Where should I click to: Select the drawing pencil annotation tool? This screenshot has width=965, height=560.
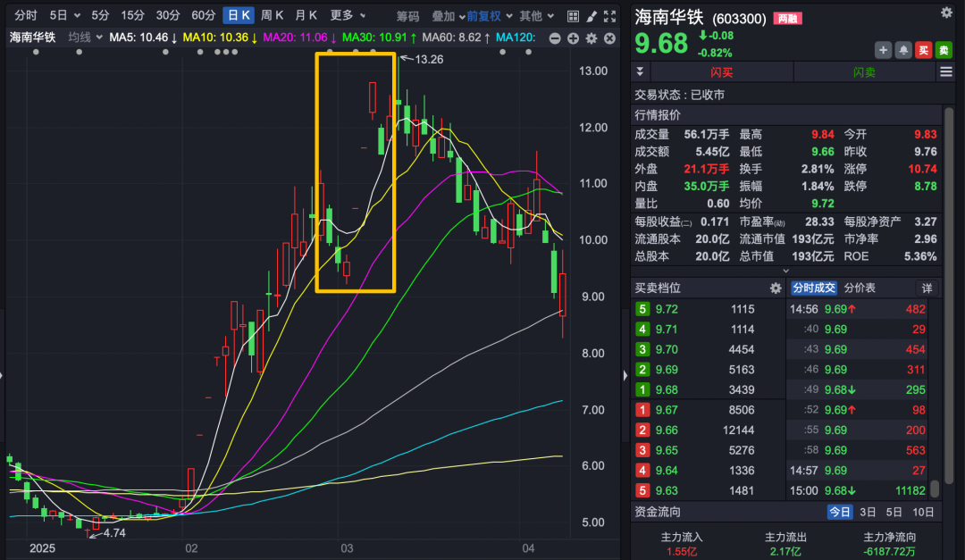click(592, 15)
